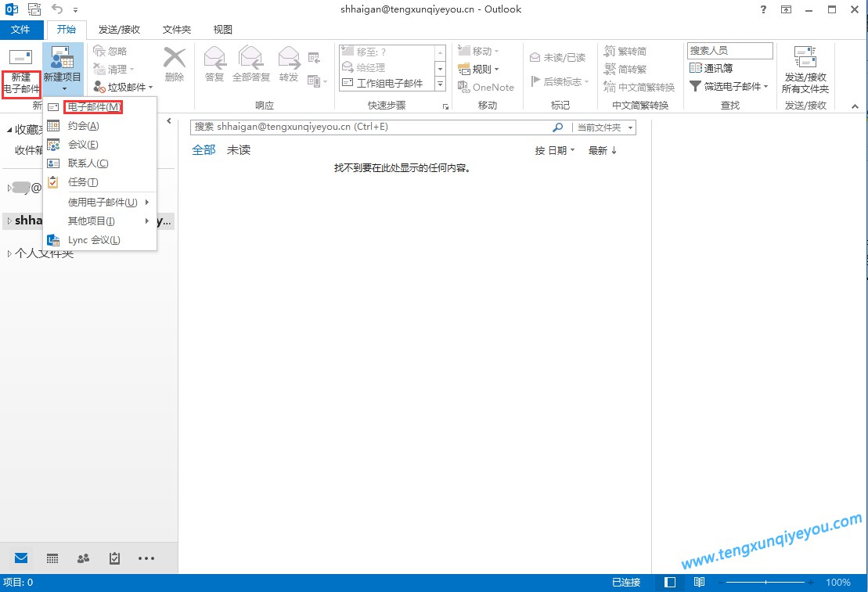Toggle Newest (最新) sort order
The width and height of the screenshot is (868, 592).
pyautogui.click(x=603, y=150)
